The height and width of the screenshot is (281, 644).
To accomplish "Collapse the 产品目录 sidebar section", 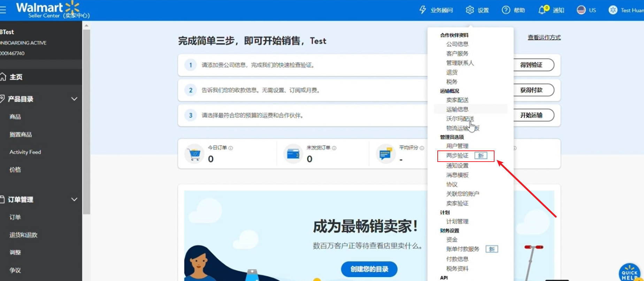I will 74,99.
